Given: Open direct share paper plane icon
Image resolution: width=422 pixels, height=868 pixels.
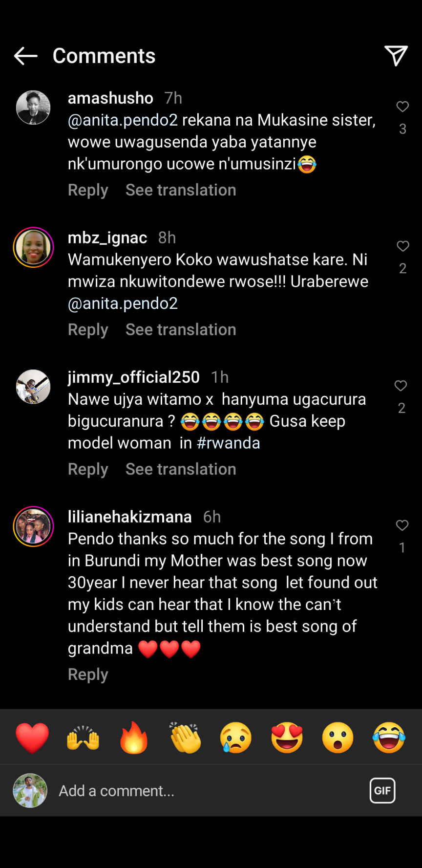Looking at the screenshot, I should (x=396, y=56).
